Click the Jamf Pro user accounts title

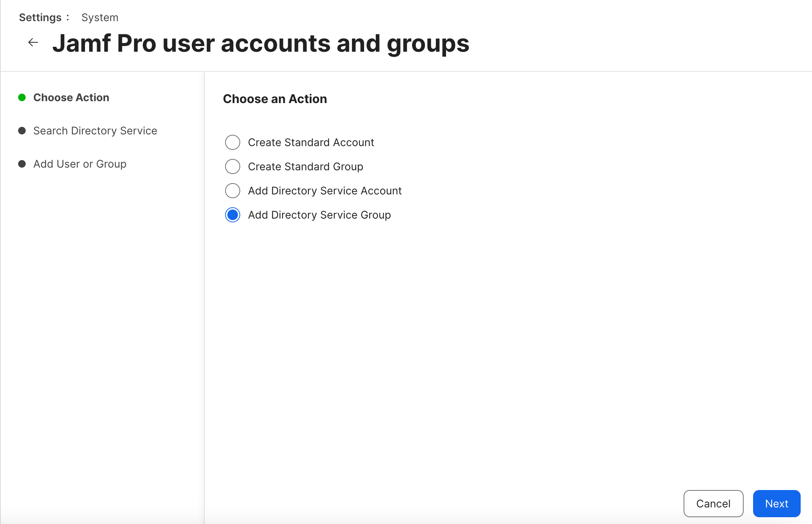click(x=261, y=43)
